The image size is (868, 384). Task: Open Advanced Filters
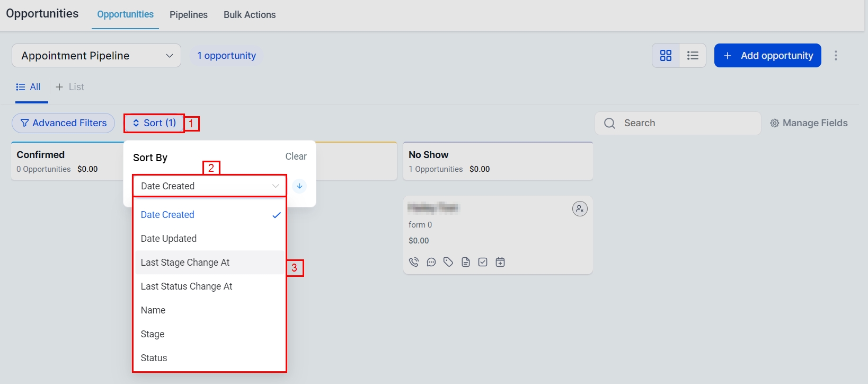64,123
